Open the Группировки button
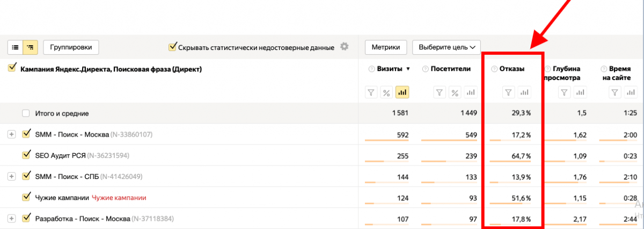644x229 pixels. [x=71, y=47]
